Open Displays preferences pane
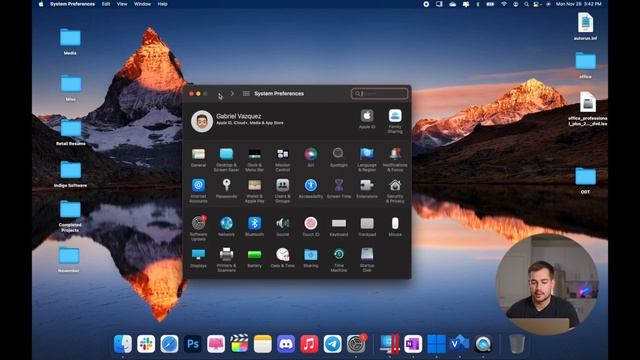The height and width of the screenshot is (360, 640). click(x=198, y=258)
